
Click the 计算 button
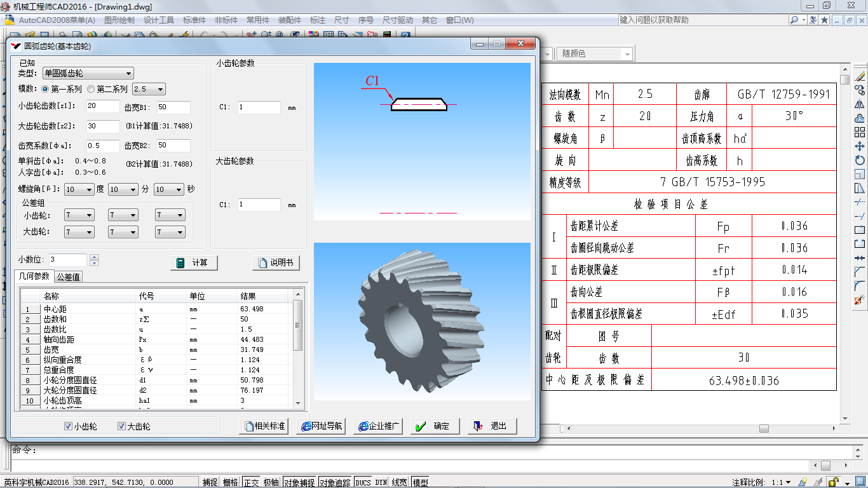(194, 263)
